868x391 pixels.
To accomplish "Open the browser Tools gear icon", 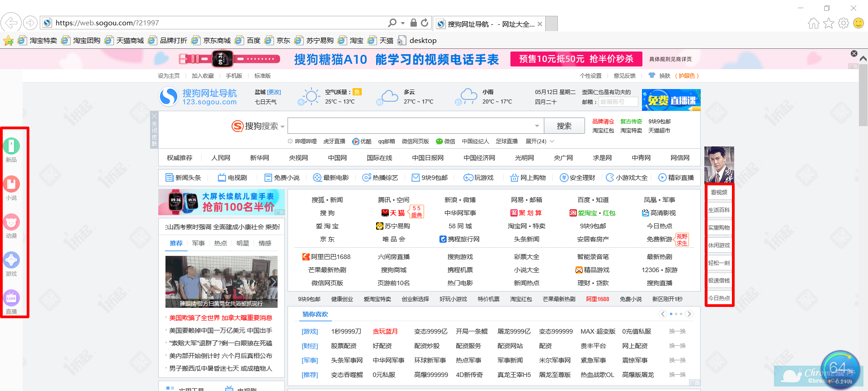I will (844, 23).
